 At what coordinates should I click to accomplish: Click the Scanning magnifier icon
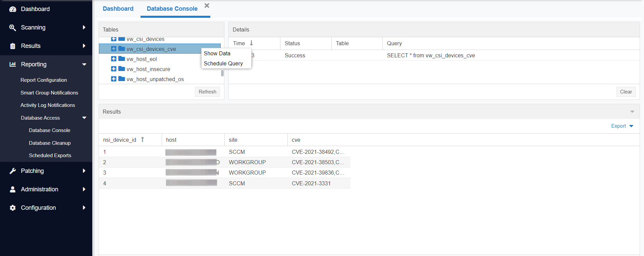[13, 27]
